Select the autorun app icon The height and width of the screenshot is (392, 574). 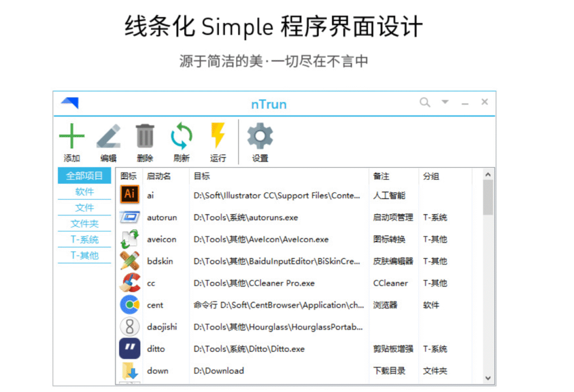tap(129, 217)
